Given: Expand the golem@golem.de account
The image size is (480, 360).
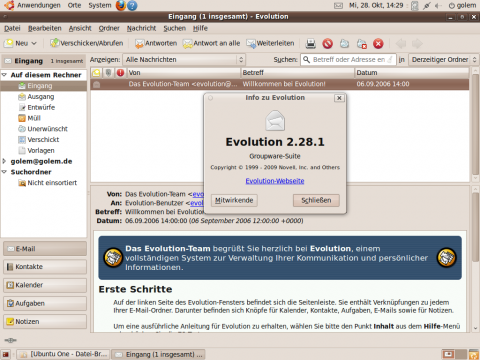Looking at the screenshot, I should click(4, 161).
